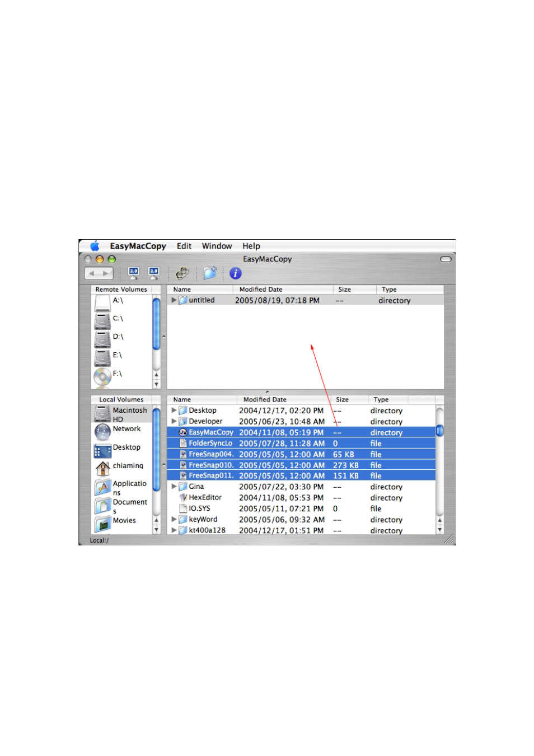Expand the kt400a128 folder triangle
The image size is (534, 756).
coord(174,530)
